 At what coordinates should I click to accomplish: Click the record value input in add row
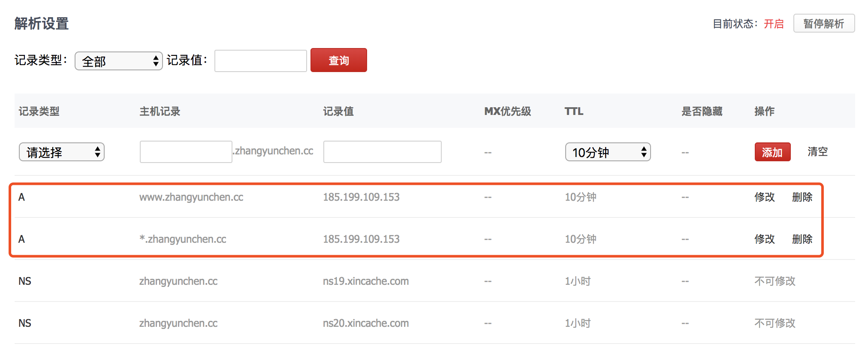(x=382, y=152)
